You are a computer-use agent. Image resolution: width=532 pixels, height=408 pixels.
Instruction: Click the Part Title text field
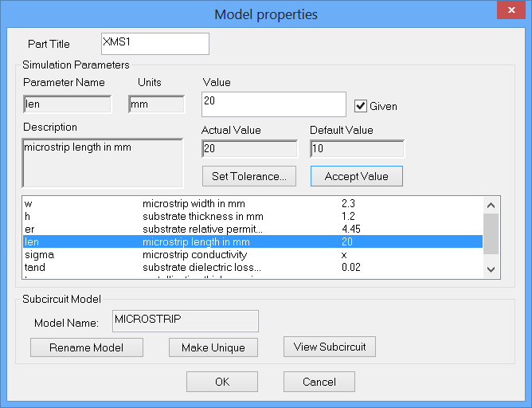tap(155, 44)
